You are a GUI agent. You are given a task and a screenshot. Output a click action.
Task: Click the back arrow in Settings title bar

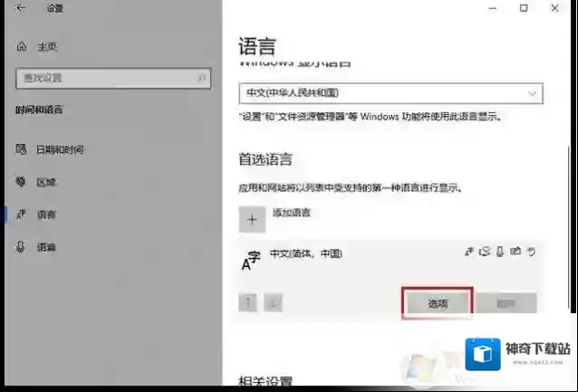(x=20, y=9)
